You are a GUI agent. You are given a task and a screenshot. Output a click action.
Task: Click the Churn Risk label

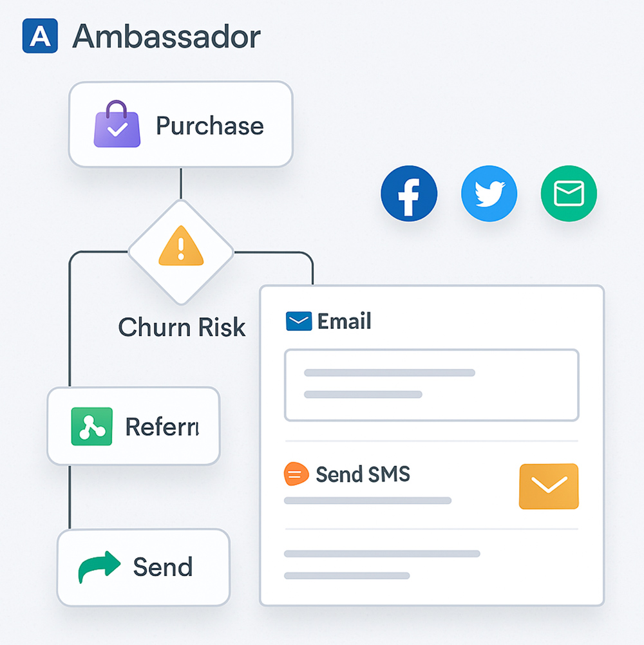coord(182,328)
